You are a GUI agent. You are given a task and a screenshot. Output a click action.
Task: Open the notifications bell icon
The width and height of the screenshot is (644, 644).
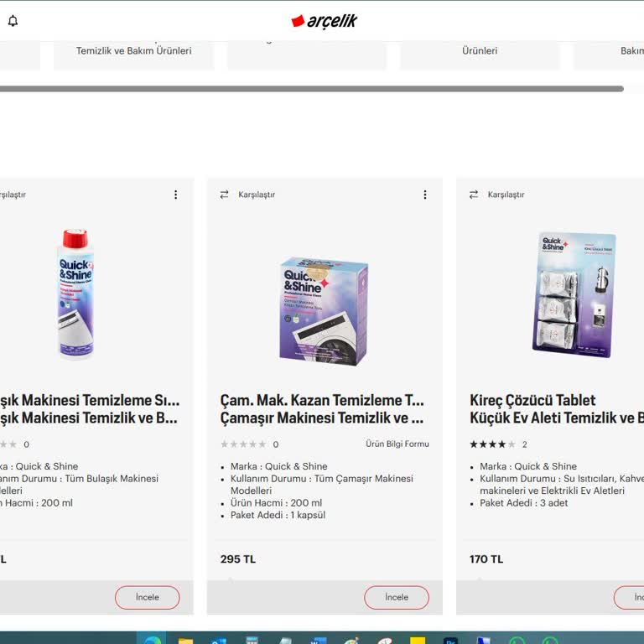[x=13, y=21]
